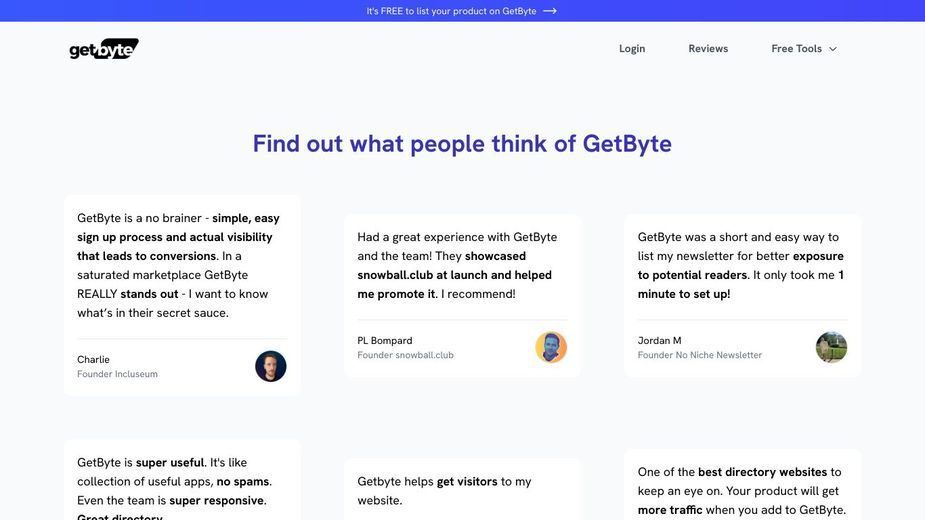Click the arrow icon in top banner
The height and width of the screenshot is (520, 925).
pos(550,11)
